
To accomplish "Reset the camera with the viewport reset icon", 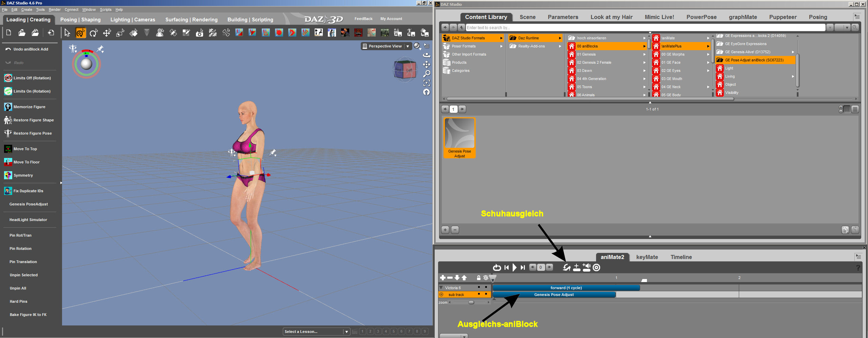I will pos(427,92).
